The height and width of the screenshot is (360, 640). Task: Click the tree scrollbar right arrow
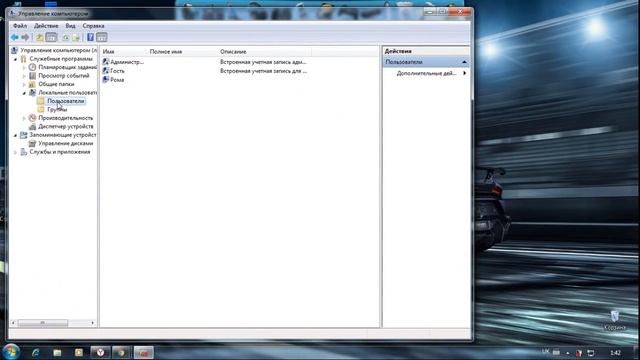click(93, 323)
